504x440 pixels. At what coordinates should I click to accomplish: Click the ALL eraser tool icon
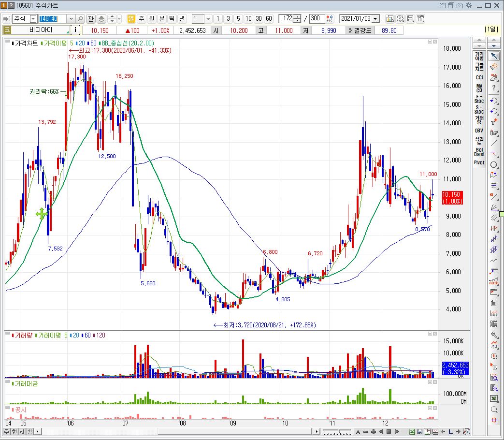point(494,77)
